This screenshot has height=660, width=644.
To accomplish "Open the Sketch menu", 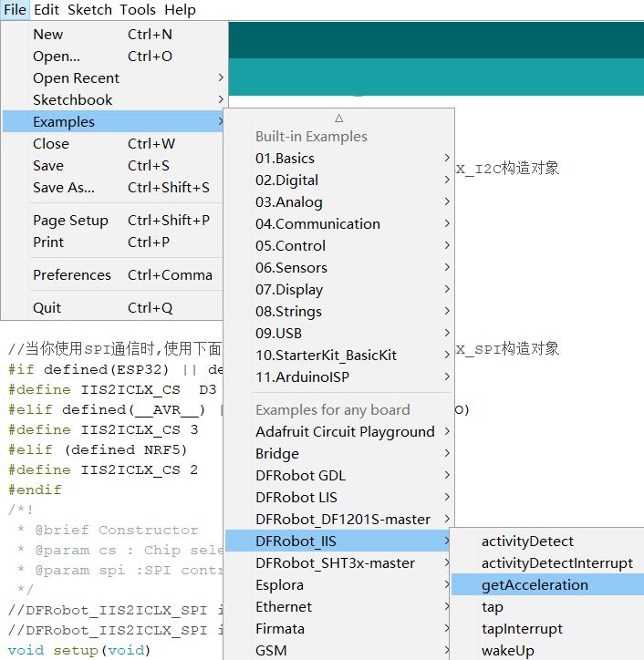I will (89, 10).
